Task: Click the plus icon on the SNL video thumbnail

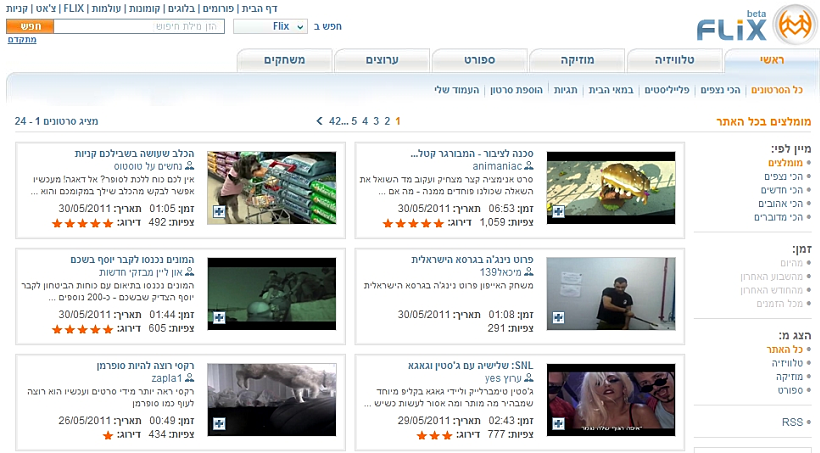Action: click(558, 424)
